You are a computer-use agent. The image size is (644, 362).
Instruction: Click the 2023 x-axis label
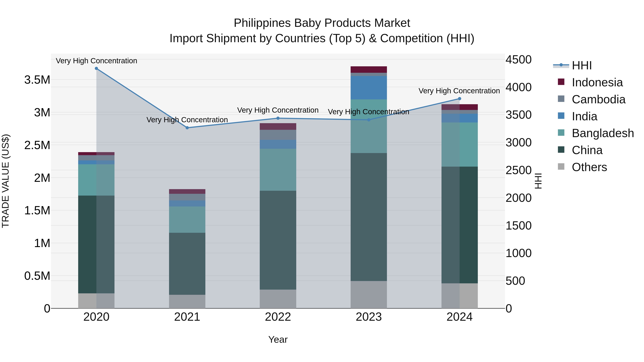pyautogui.click(x=369, y=317)
